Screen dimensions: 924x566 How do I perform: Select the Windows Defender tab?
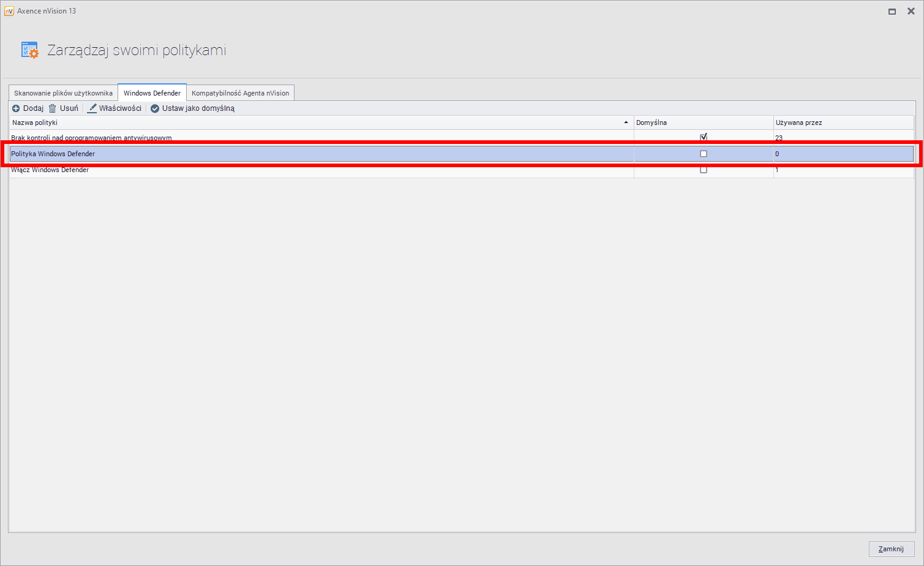point(152,93)
